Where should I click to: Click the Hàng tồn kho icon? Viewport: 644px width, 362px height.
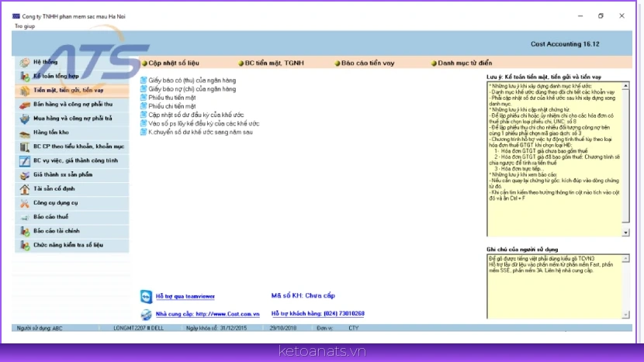pyautogui.click(x=25, y=133)
